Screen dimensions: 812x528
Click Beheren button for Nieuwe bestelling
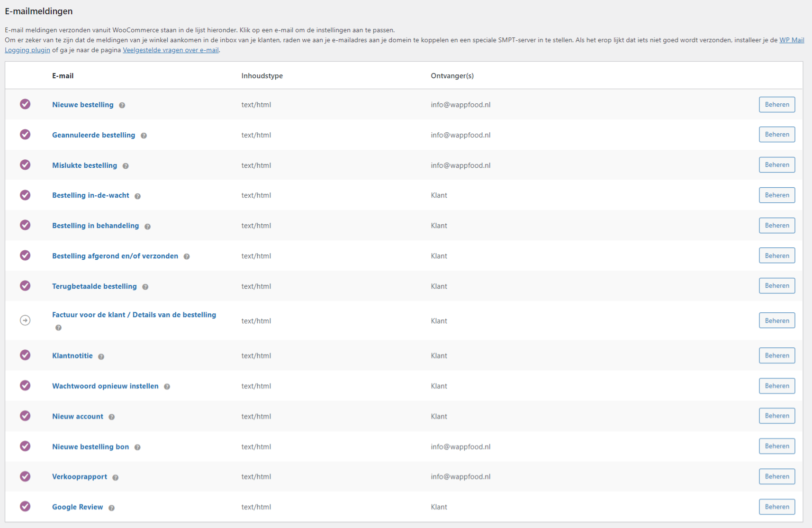point(777,104)
